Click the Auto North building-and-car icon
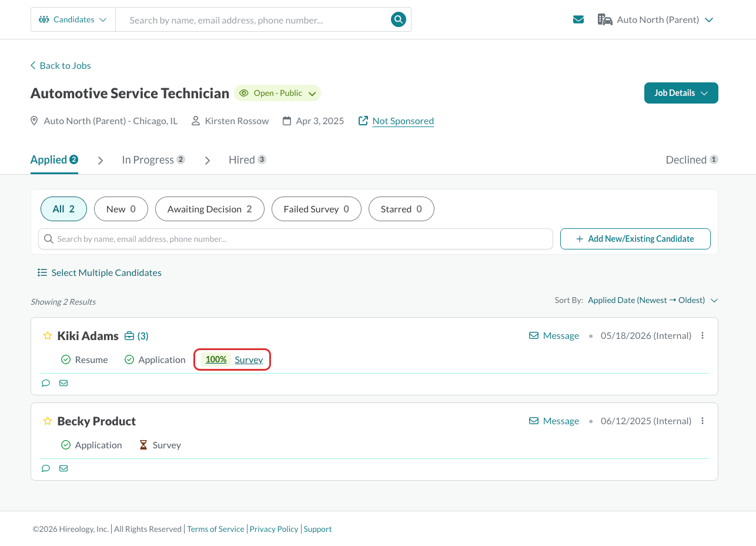The width and height of the screenshot is (756, 546). pyautogui.click(x=605, y=19)
